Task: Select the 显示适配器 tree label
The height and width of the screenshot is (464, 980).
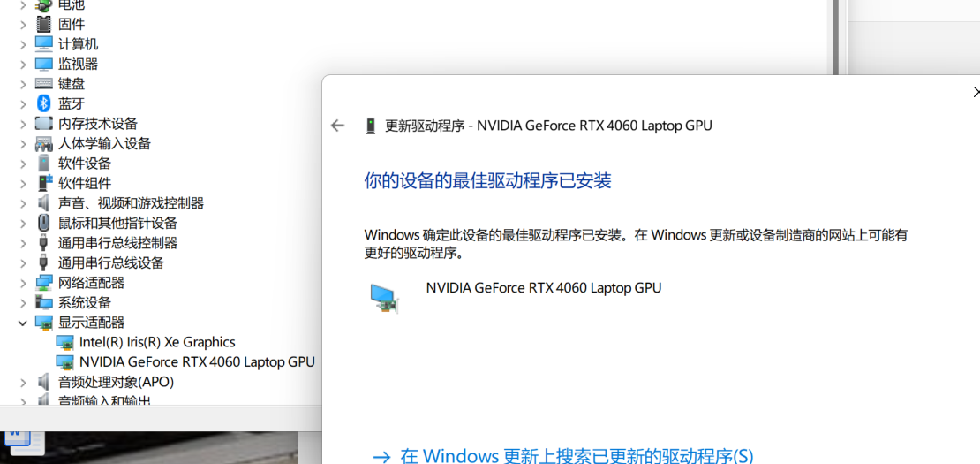Action: coord(91,323)
